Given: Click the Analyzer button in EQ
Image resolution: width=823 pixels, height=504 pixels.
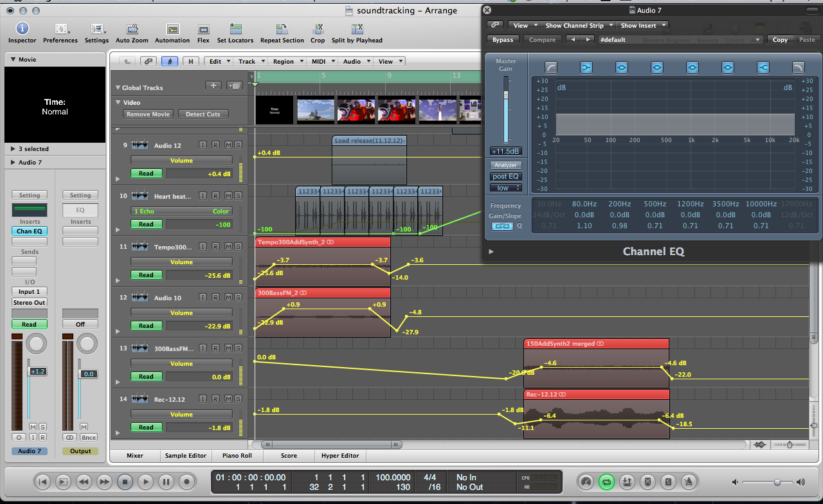Looking at the screenshot, I should 505,165.
